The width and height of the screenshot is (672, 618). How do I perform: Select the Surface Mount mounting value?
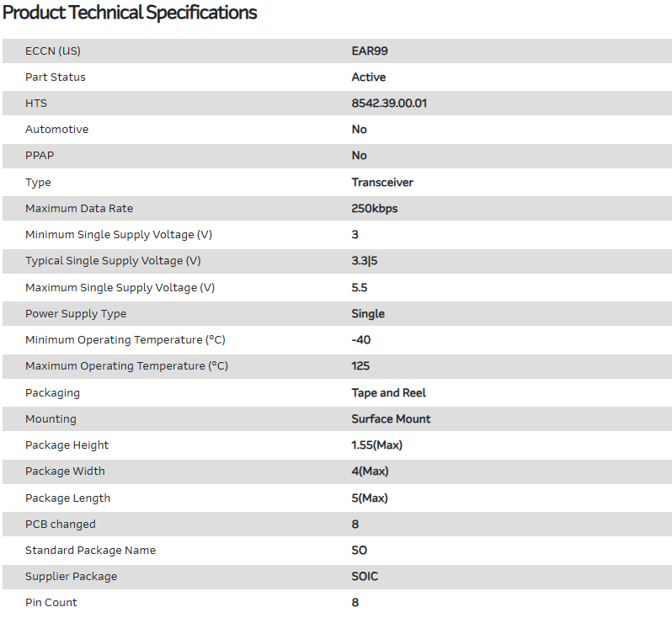pos(391,418)
